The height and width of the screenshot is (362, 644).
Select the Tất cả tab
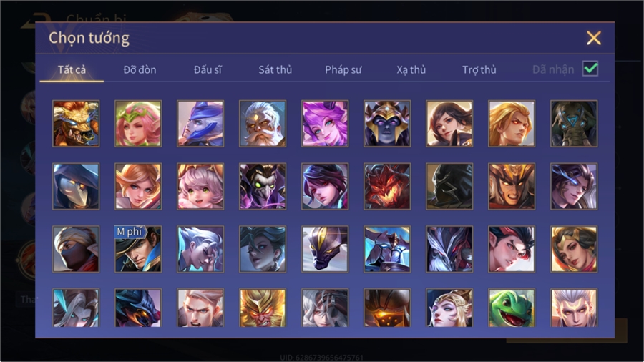(x=72, y=70)
